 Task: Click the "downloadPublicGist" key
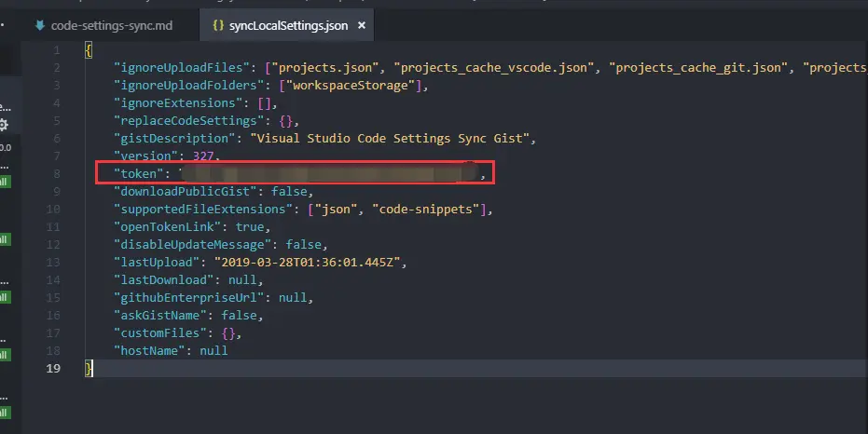point(186,191)
